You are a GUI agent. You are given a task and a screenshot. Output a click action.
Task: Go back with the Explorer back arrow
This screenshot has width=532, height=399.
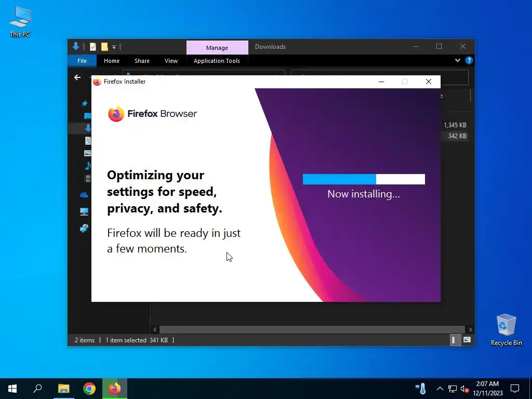click(x=77, y=78)
